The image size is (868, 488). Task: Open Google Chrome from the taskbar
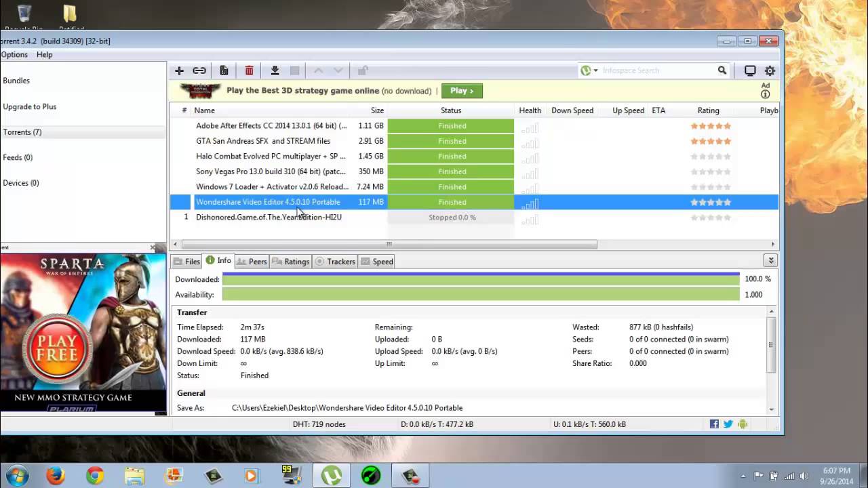[95, 475]
